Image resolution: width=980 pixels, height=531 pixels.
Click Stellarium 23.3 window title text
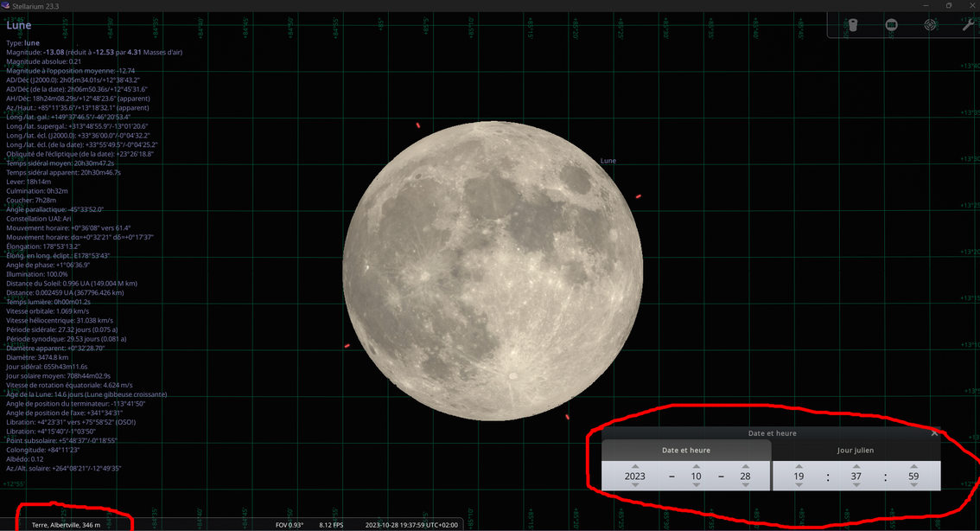pos(35,6)
